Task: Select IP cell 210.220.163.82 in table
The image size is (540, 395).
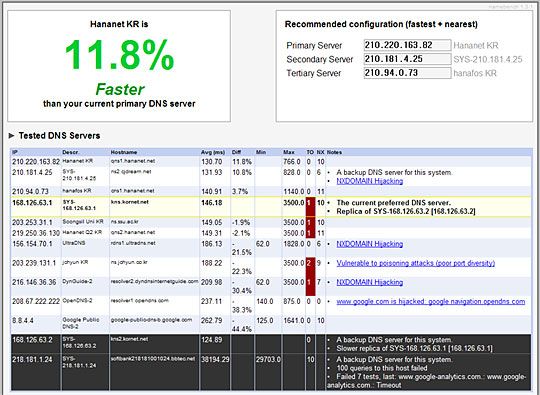Action: pos(36,162)
